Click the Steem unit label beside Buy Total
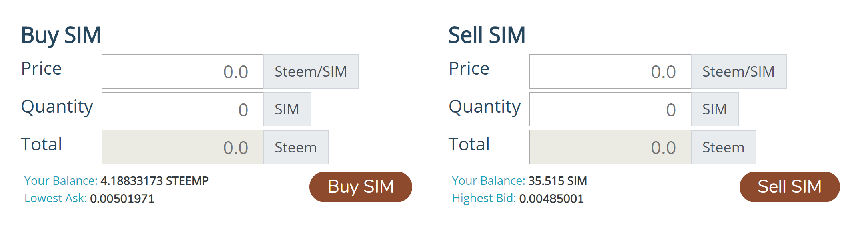 pos(296,147)
